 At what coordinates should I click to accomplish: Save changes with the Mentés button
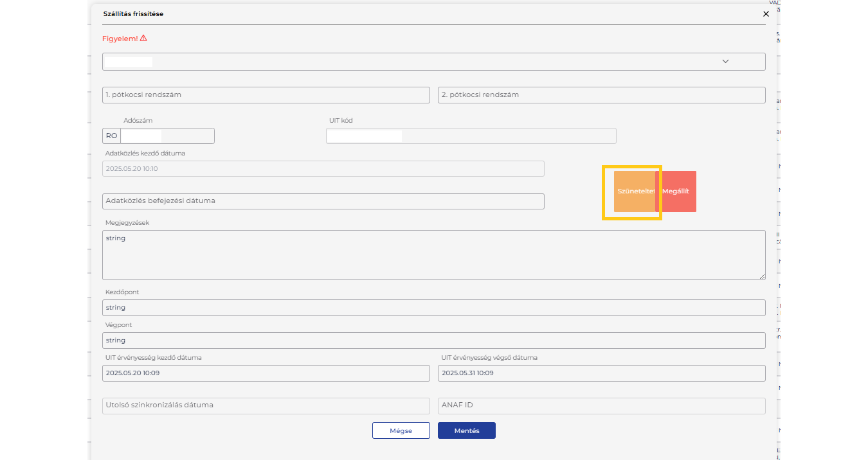(466, 430)
